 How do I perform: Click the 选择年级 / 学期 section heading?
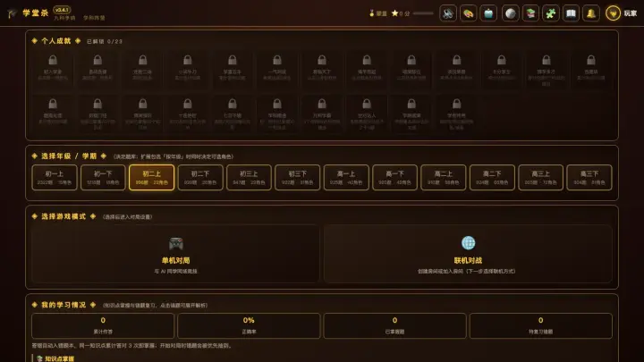point(69,156)
